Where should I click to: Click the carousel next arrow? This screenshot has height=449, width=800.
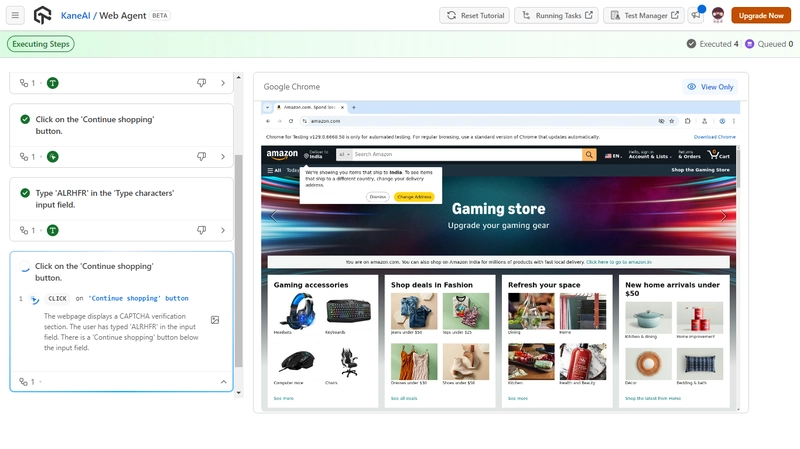click(723, 216)
